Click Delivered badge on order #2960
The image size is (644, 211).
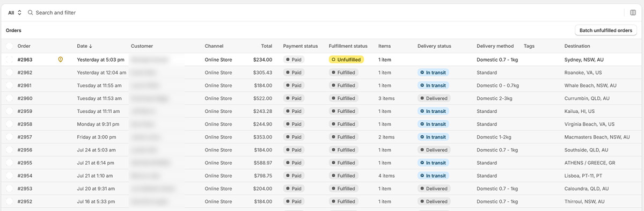tap(434, 98)
